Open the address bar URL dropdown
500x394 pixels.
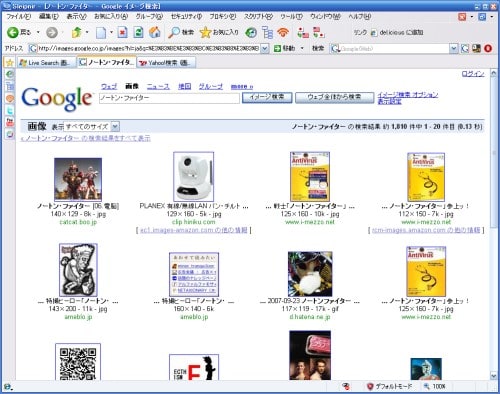coord(265,49)
